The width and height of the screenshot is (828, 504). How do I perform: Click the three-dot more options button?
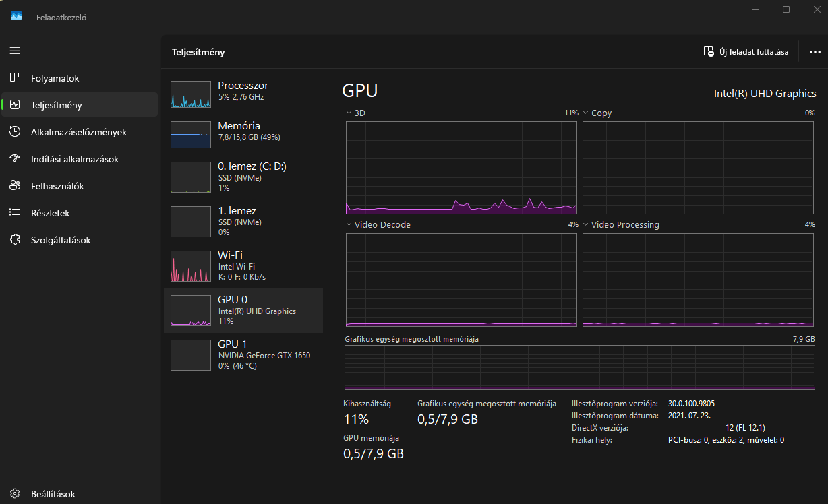coord(815,52)
